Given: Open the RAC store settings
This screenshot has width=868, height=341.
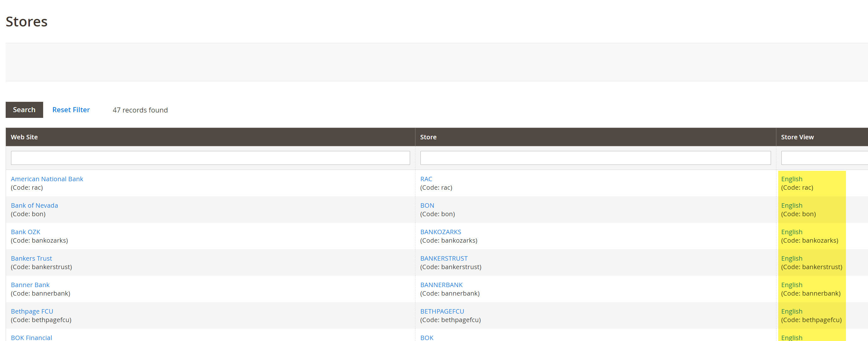Looking at the screenshot, I should pos(426,179).
